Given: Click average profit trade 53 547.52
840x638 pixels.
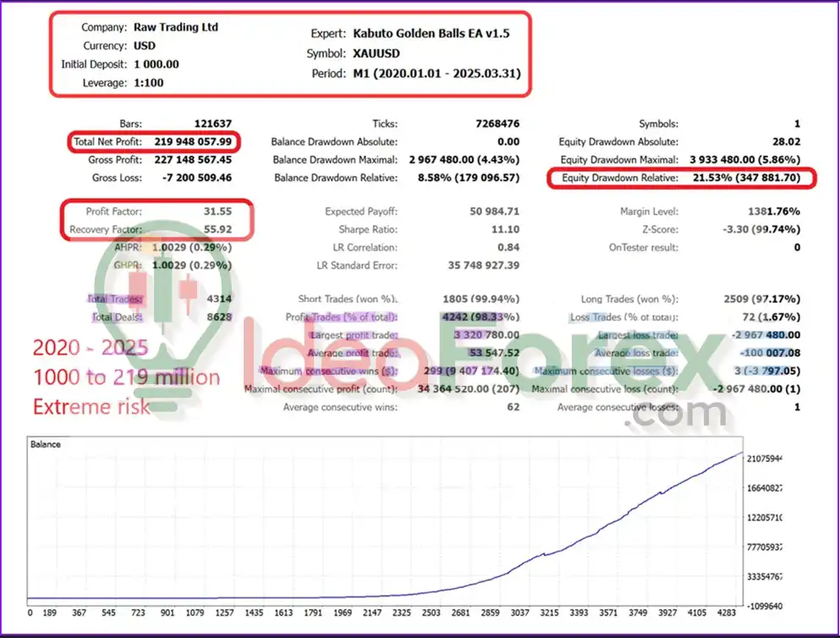Looking at the screenshot, I should click(495, 353).
